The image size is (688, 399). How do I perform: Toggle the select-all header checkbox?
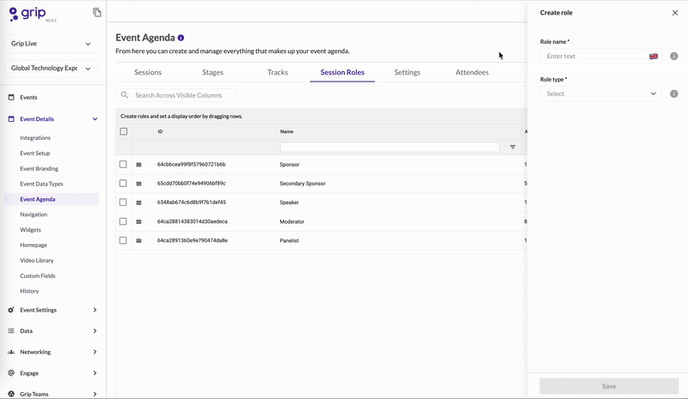coord(124,131)
